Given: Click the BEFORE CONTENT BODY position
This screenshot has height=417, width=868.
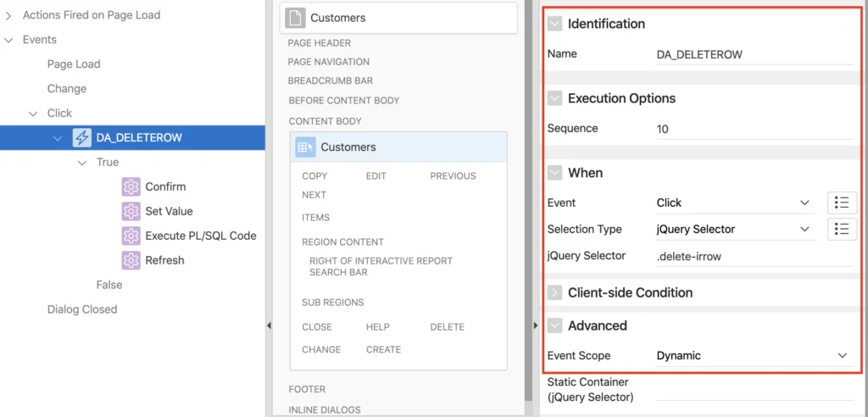Looking at the screenshot, I should (x=344, y=101).
